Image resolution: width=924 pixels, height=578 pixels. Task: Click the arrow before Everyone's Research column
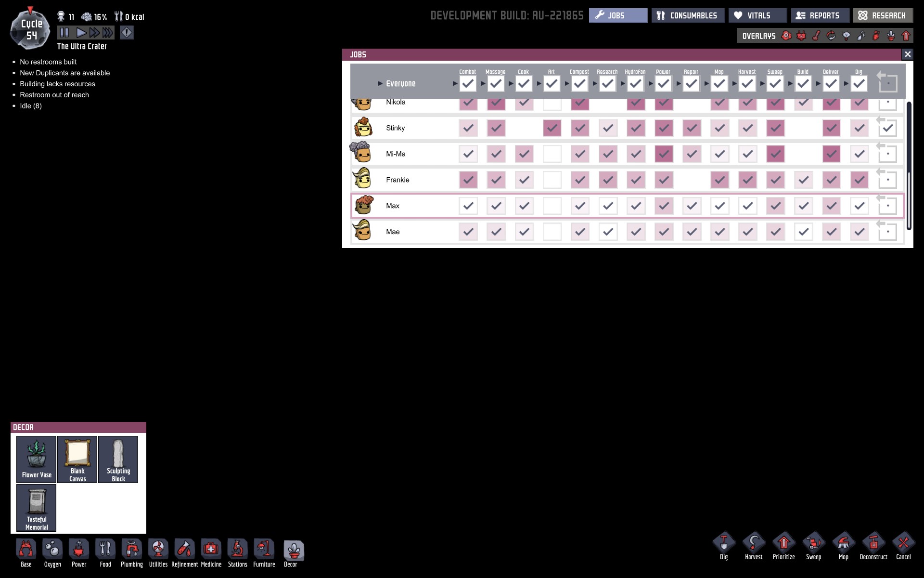tap(595, 84)
